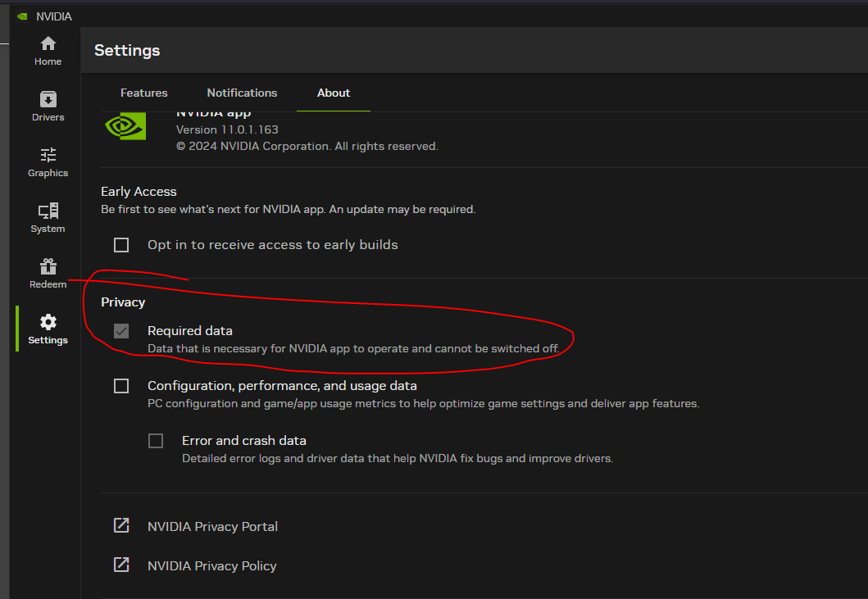Click the 'Be first to see what's next' description

click(x=289, y=209)
